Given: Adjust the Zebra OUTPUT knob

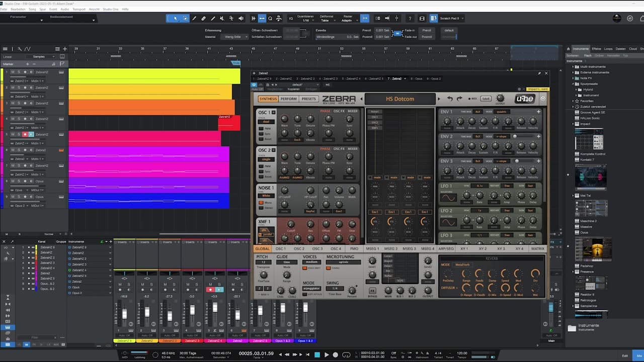Looking at the screenshot, I should click(x=500, y=99).
